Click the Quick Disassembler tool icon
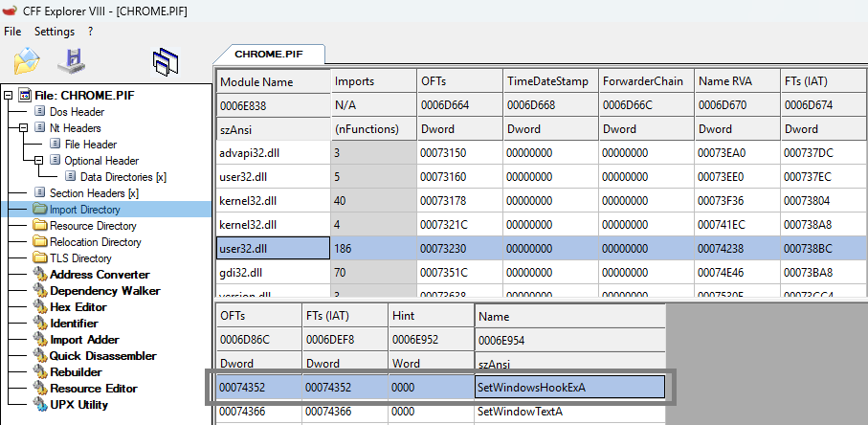This screenshot has width=868, height=425. [x=40, y=355]
